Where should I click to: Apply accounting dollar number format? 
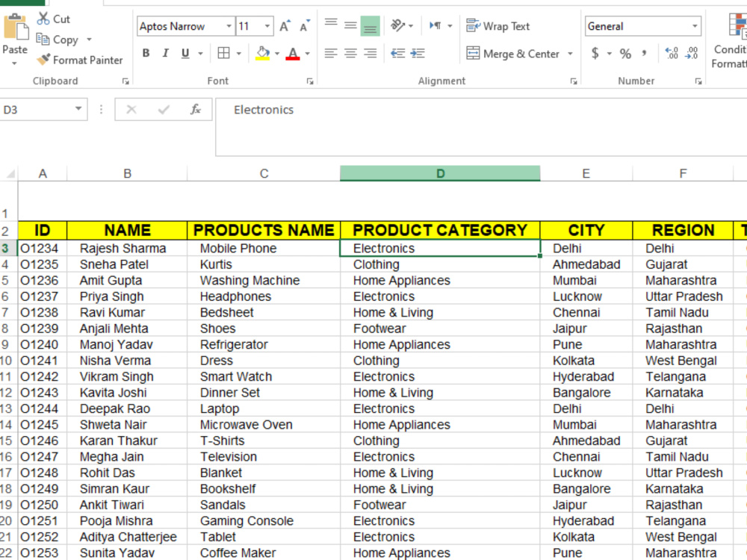click(595, 53)
